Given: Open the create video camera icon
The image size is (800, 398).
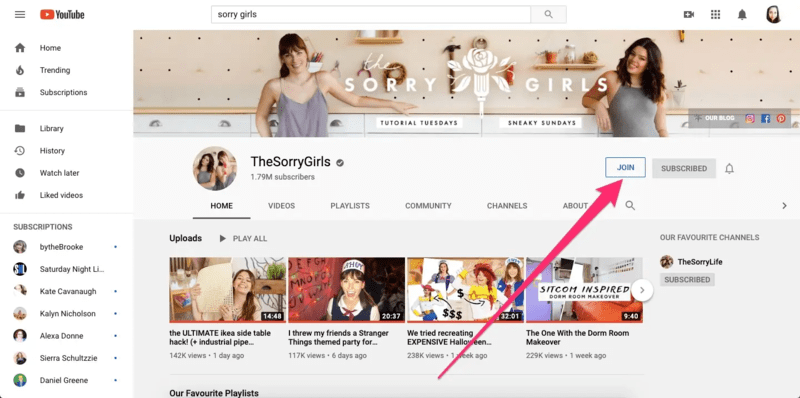Looking at the screenshot, I should coord(689,14).
